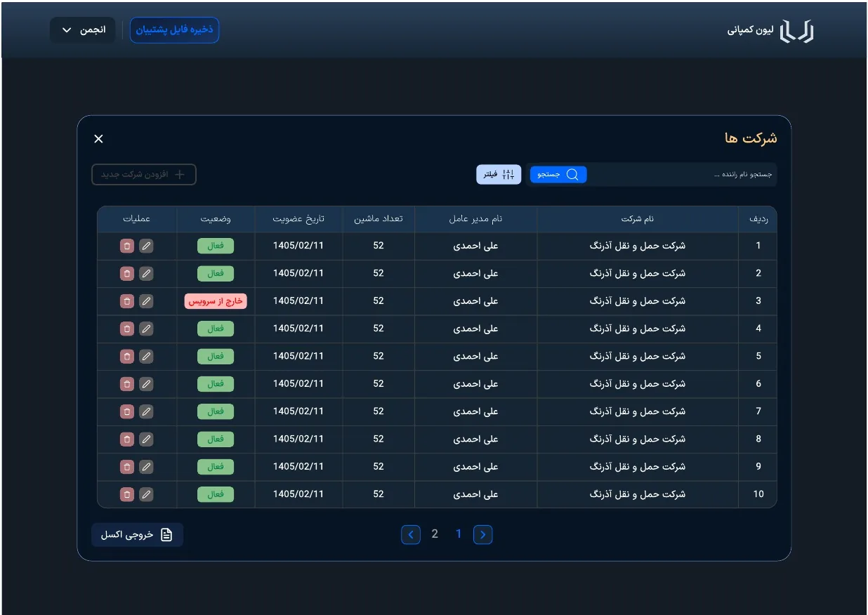
Task: Delete the company in row 2
Action: [126, 273]
